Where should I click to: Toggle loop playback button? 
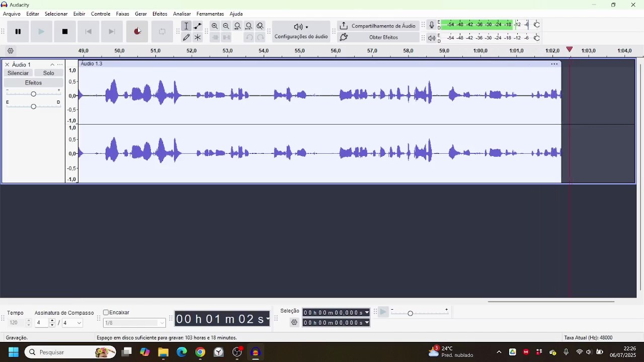tap(162, 31)
